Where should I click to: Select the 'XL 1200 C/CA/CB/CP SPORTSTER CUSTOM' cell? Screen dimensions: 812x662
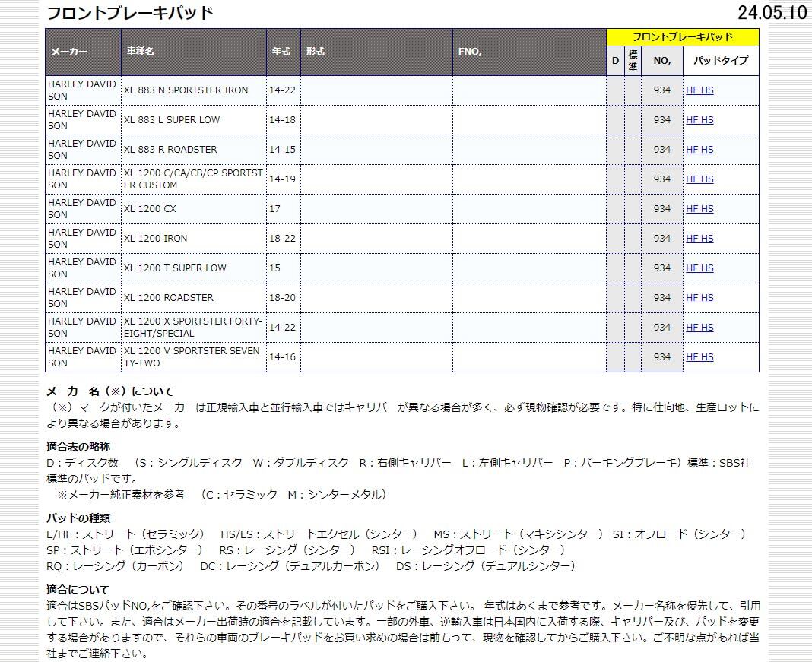click(x=194, y=179)
